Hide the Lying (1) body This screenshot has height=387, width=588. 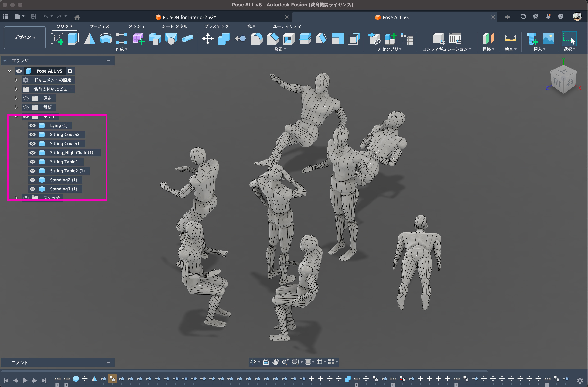pos(32,125)
